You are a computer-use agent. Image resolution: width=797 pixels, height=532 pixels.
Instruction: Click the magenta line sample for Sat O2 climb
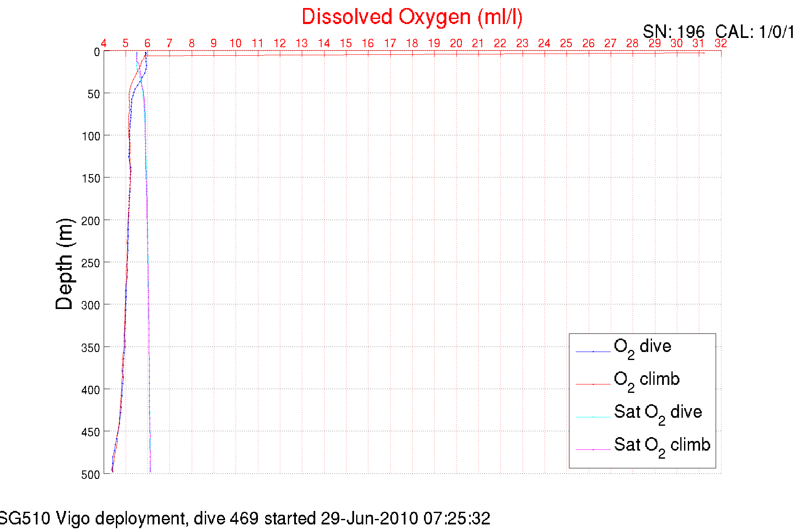point(593,450)
